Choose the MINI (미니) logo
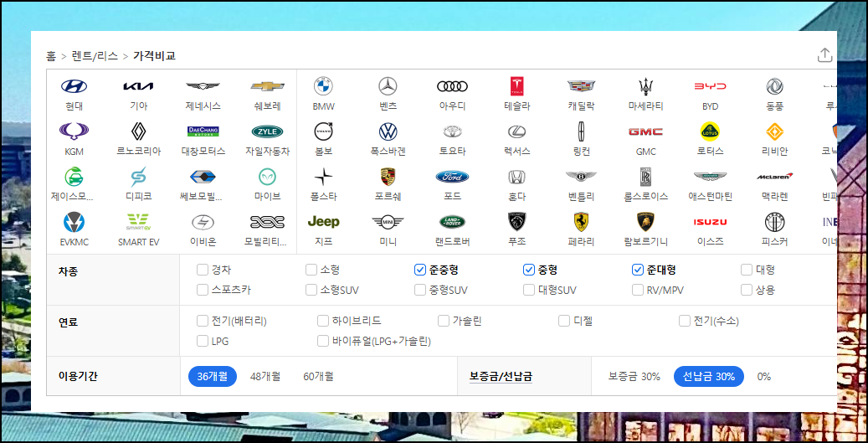The width and height of the screenshot is (868, 443). coord(388,221)
